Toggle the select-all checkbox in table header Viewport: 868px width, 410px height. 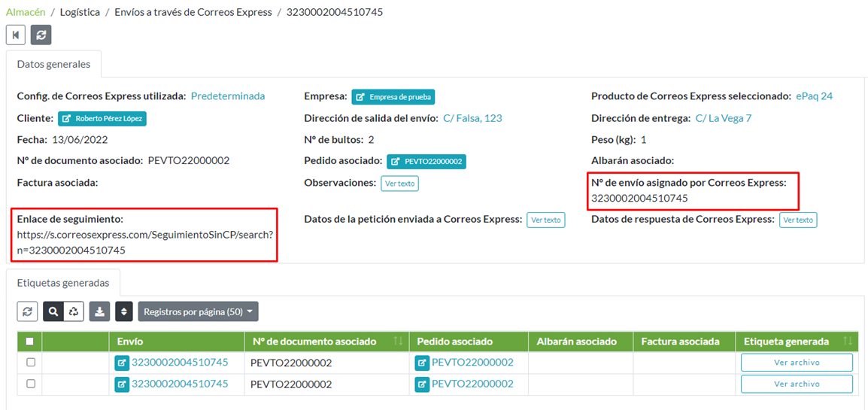[29, 342]
